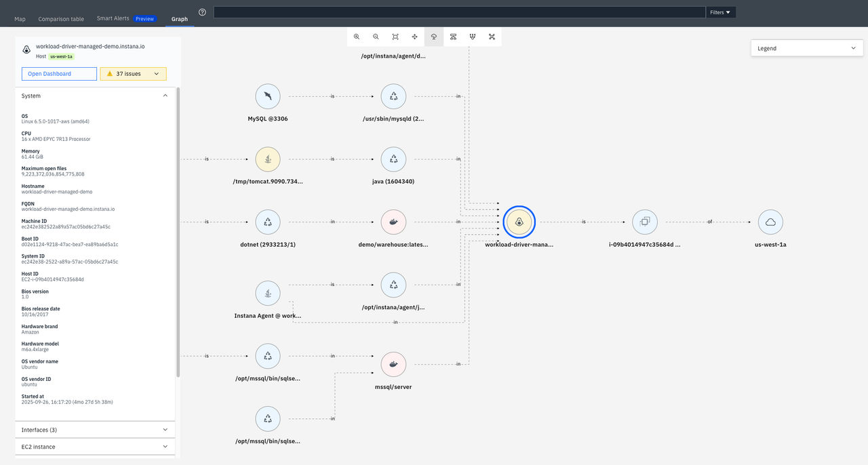Image resolution: width=868 pixels, height=465 pixels.
Task: Zoom out of the graph
Action: [376, 37]
